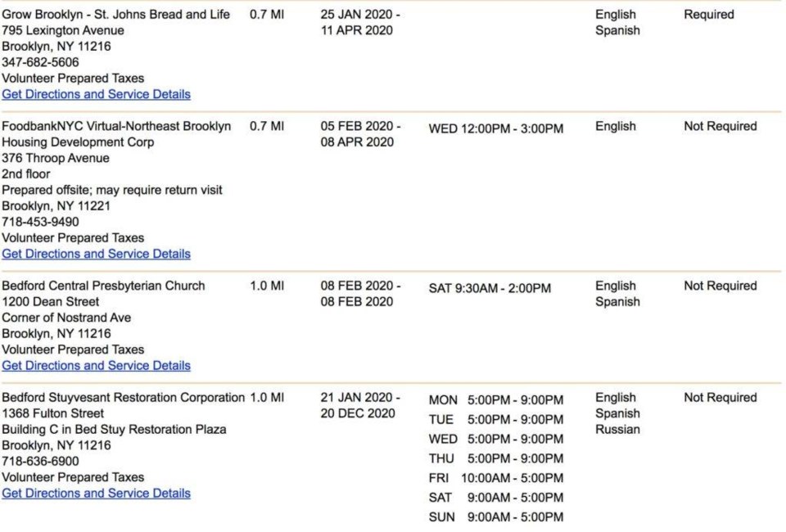Click the 21 JAN 2020 start date

tap(360, 398)
